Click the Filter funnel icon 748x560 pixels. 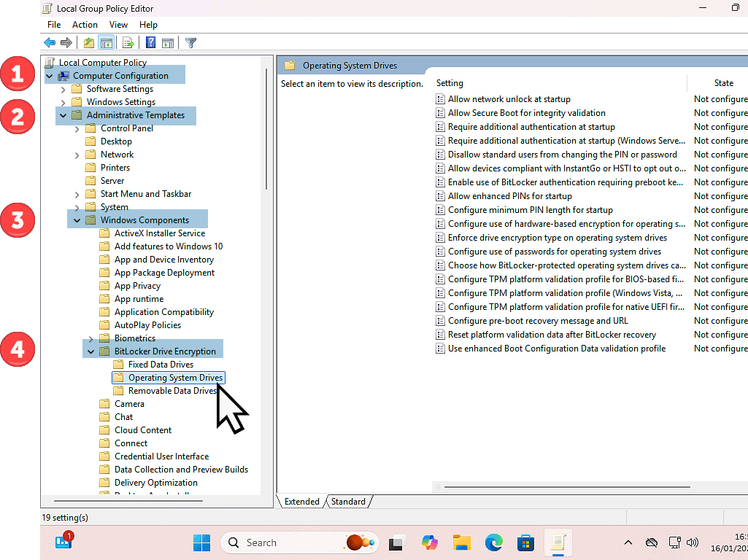[x=190, y=43]
